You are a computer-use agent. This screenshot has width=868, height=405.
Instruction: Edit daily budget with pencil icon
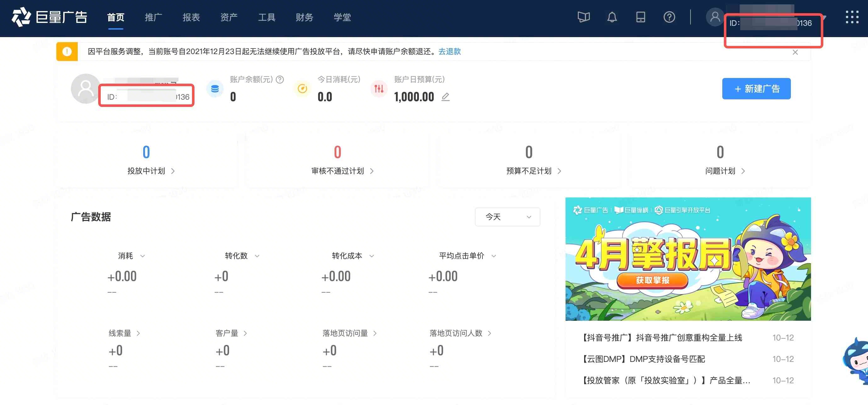[445, 97]
